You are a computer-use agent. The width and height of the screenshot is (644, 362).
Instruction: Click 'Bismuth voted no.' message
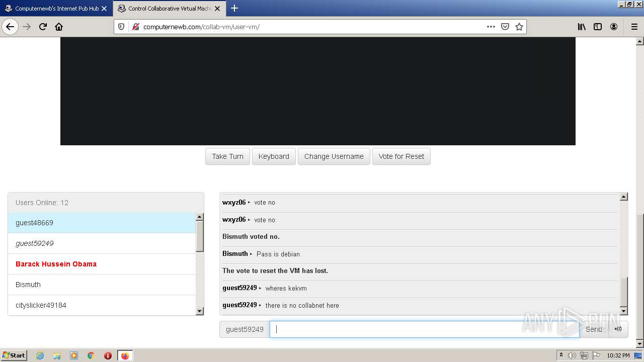tap(251, 236)
